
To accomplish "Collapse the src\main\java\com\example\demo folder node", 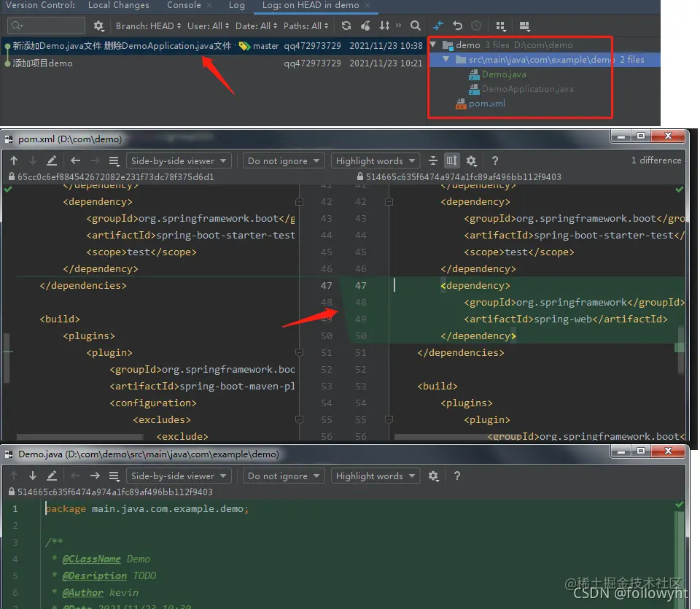I will click(446, 59).
